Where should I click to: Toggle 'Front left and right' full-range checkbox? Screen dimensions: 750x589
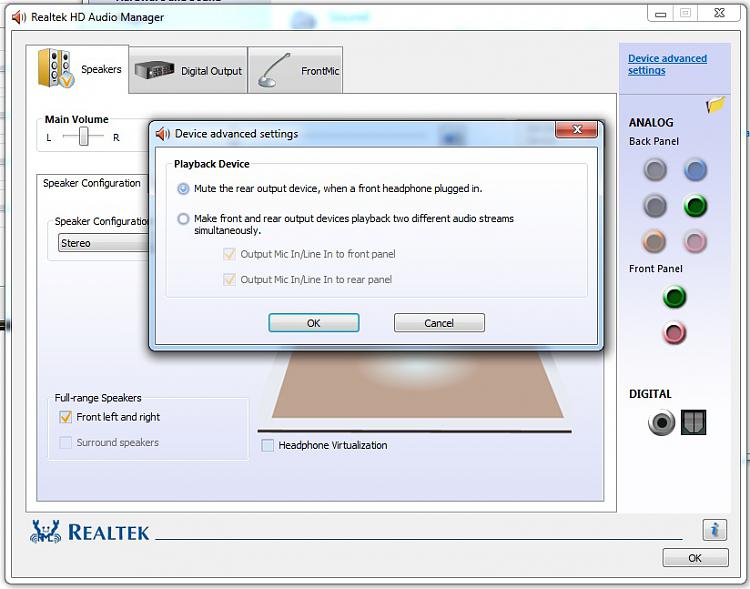[66, 417]
